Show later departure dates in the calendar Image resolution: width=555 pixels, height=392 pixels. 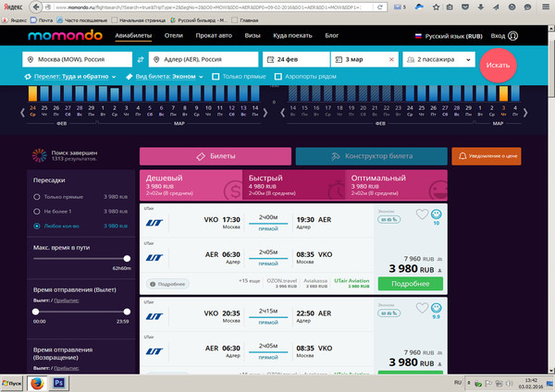pyautogui.click(x=265, y=113)
